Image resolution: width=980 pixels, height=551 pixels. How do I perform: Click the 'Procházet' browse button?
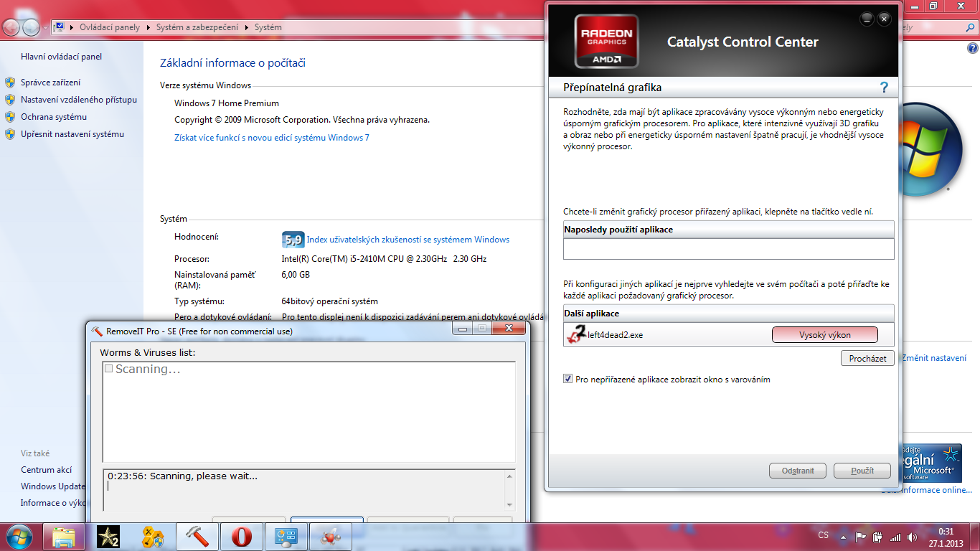coord(867,358)
